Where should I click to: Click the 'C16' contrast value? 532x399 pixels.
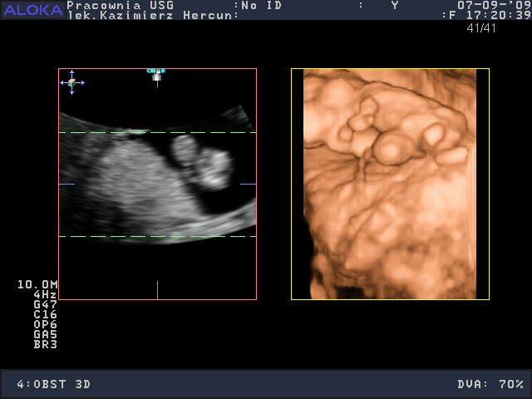pos(45,314)
